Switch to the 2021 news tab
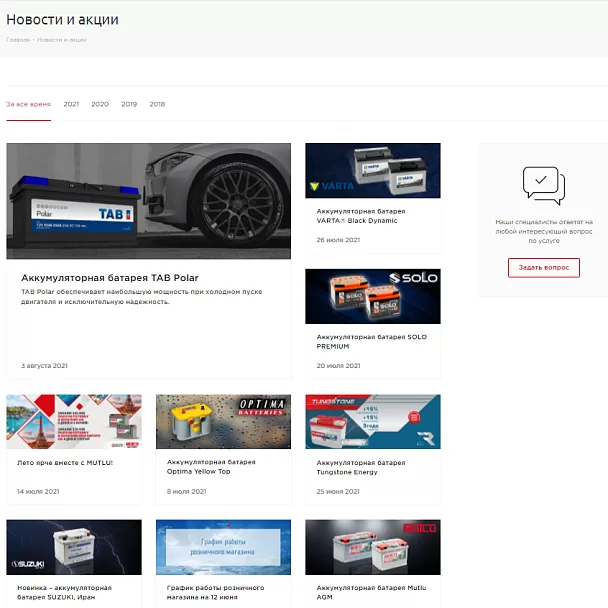Image resolution: width=608 pixels, height=608 pixels. pos(71,104)
